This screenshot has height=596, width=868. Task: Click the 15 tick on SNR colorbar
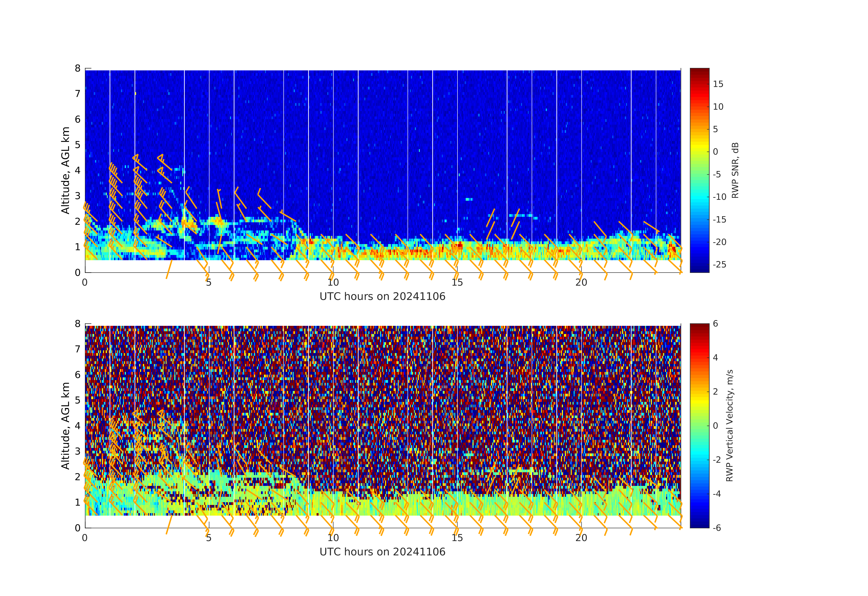(x=718, y=84)
